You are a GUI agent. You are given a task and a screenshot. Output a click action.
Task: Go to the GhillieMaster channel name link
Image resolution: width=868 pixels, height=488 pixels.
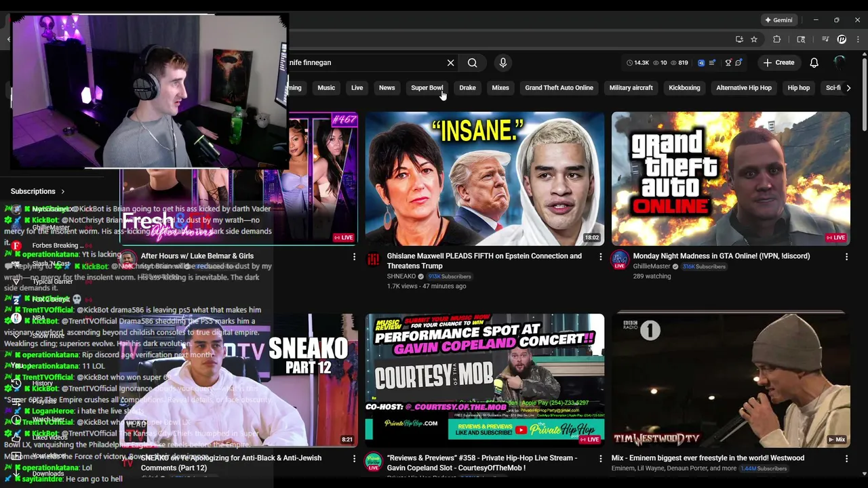651,267
